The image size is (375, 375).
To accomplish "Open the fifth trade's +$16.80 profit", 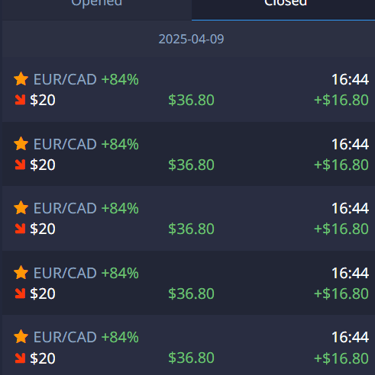I will [341, 358].
